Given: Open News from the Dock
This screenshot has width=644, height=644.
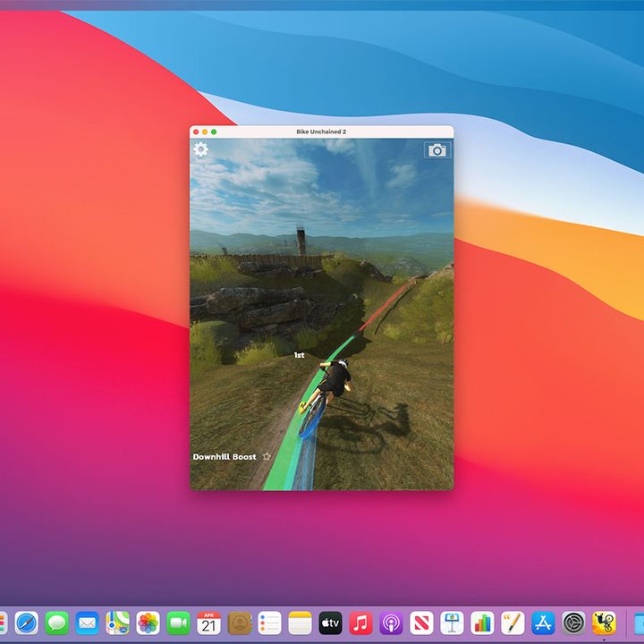Looking at the screenshot, I should click(x=422, y=623).
